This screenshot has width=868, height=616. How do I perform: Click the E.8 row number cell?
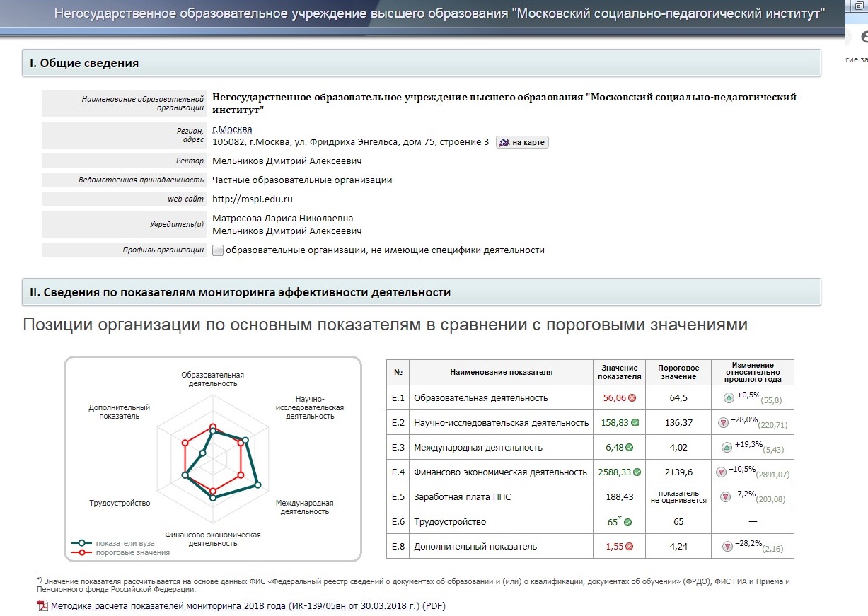[x=398, y=546]
